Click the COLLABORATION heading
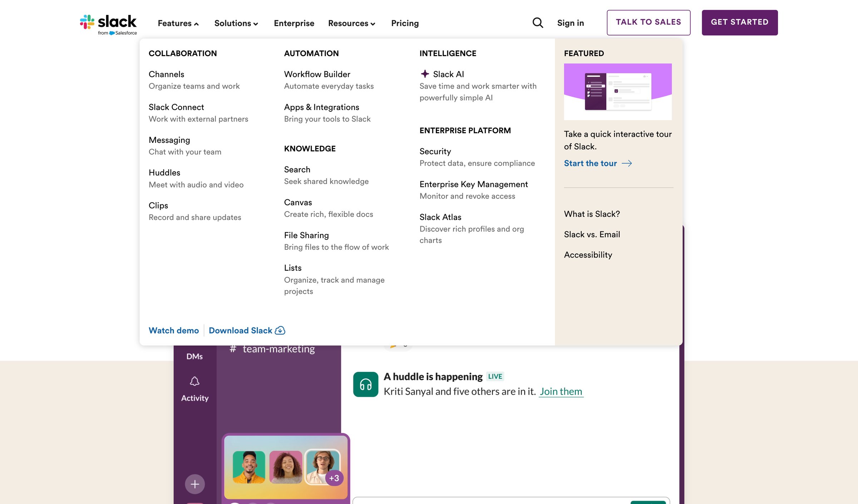 click(183, 54)
